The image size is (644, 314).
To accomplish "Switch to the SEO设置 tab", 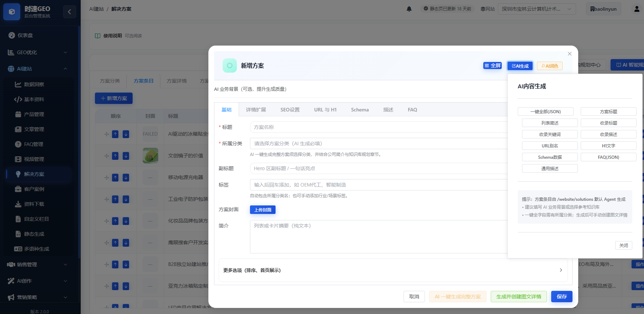I will tap(290, 110).
